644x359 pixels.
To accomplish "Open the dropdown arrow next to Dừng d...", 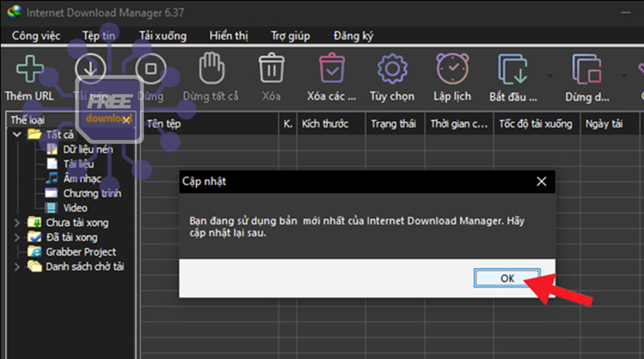I will pos(624,76).
